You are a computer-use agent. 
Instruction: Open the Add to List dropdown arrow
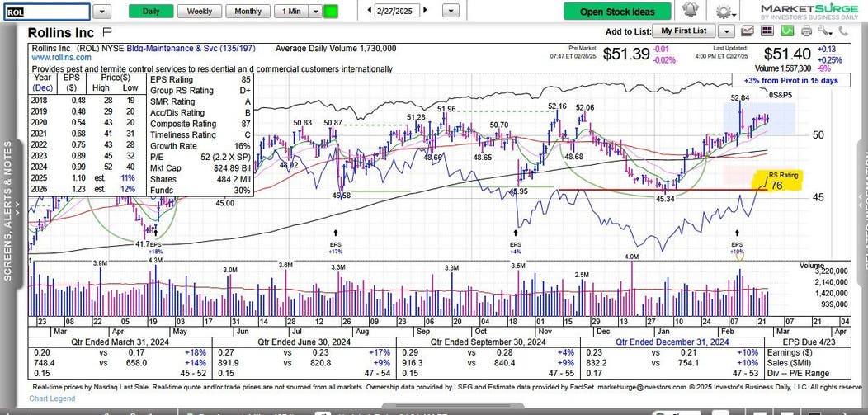tap(724, 31)
